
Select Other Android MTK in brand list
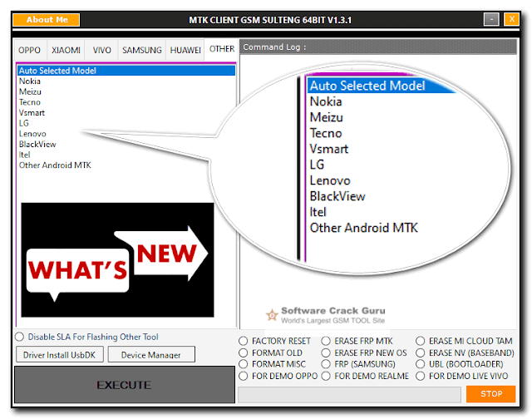[55, 165]
